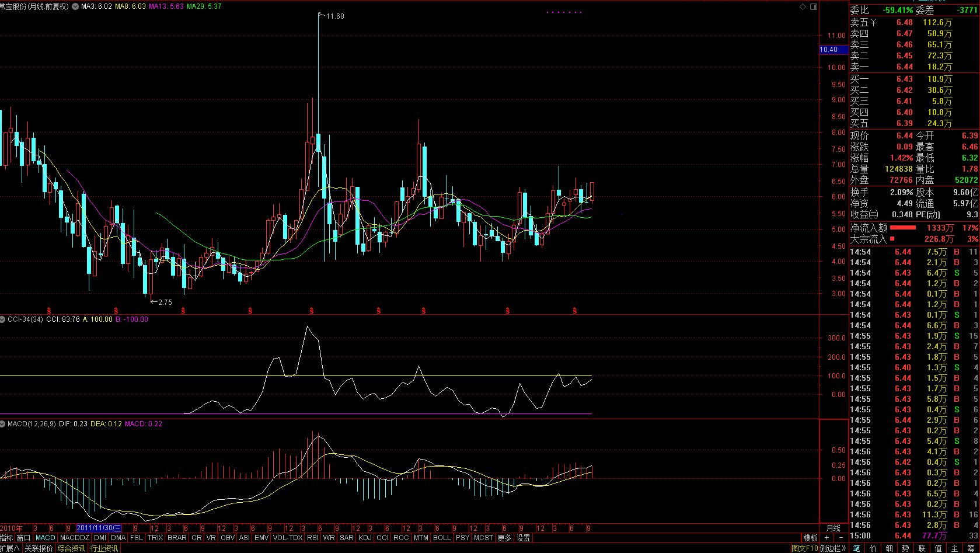Screen dimensions: 980x553
Task: Choose the MTM indicator
Action: 421,538
